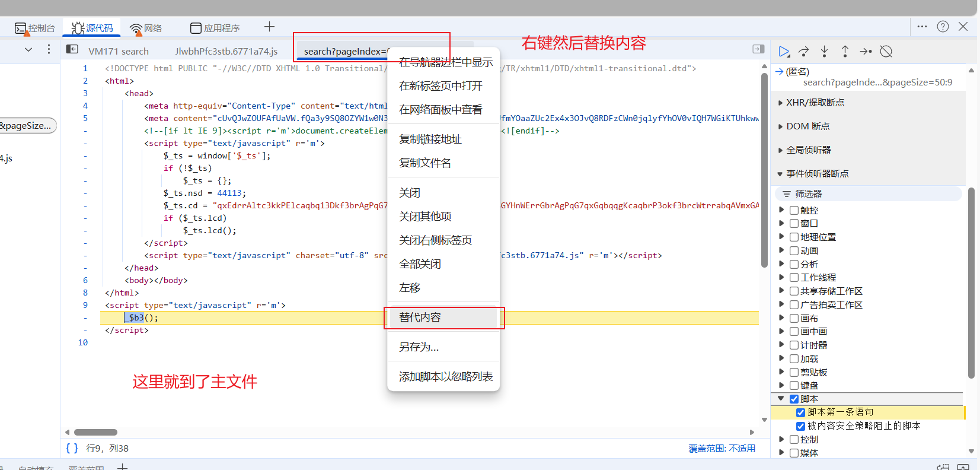Close the DevTools panel
The height and width of the screenshot is (470, 980).
click(963, 27)
